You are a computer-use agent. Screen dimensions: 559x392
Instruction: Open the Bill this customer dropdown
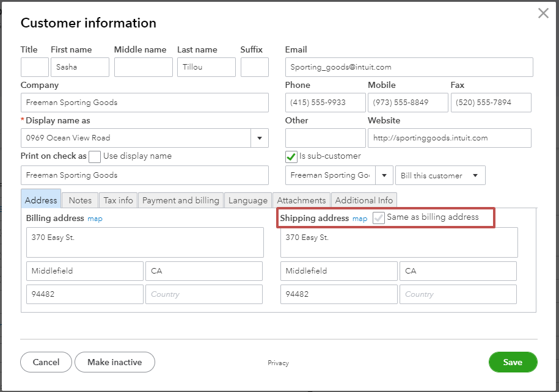pyautogui.click(x=440, y=175)
